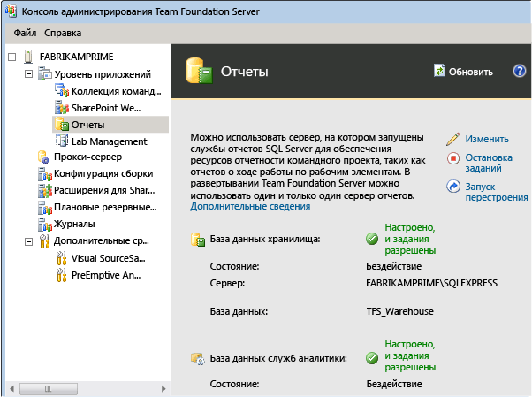Click the Конфигурация сборки icon

pos(45,174)
